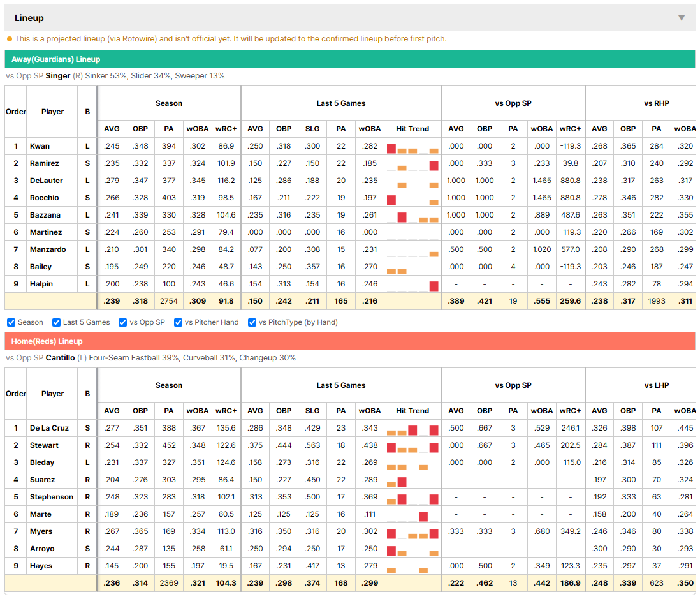Click Stewart's hit trend chart

412,447
